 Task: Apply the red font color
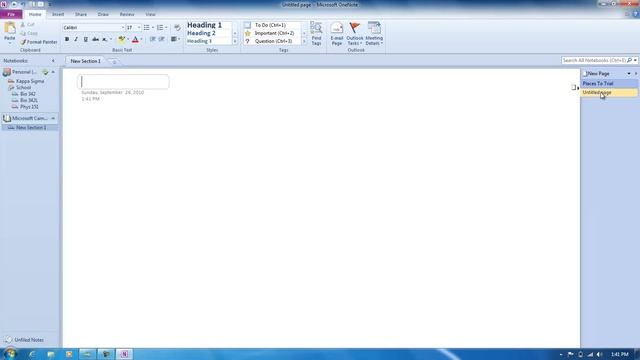click(x=135, y=39)
